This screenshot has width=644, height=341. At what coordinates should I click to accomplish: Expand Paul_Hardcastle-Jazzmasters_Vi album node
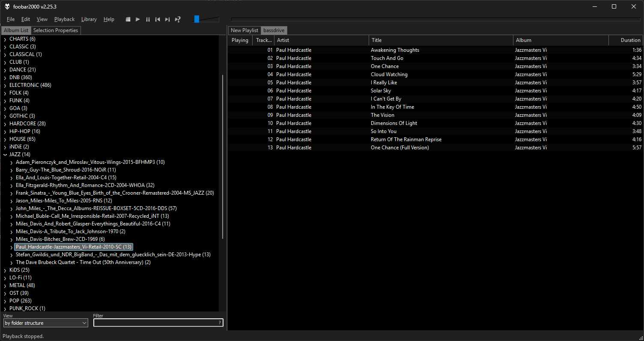12,247
